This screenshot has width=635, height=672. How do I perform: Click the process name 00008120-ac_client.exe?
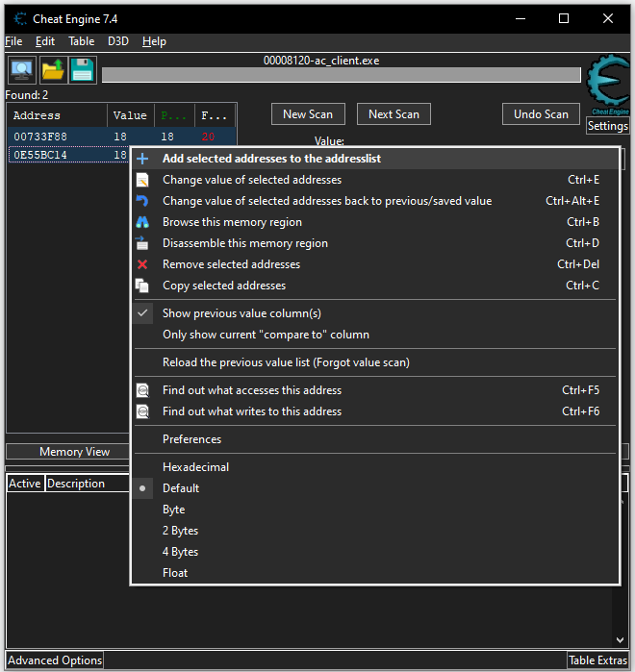pyautogui.click(x=321, y=61)
